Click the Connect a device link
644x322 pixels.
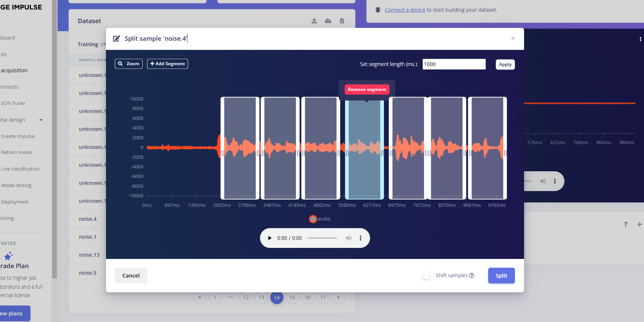coord(405,10)
